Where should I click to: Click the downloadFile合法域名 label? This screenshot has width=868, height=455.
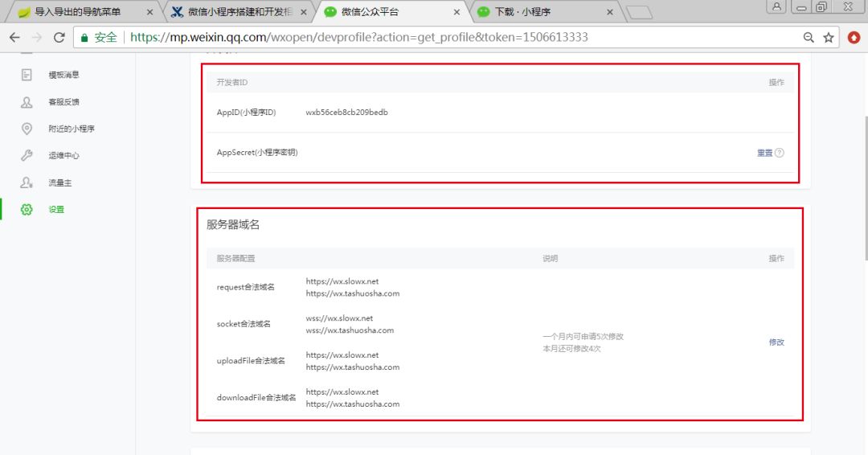256,397
